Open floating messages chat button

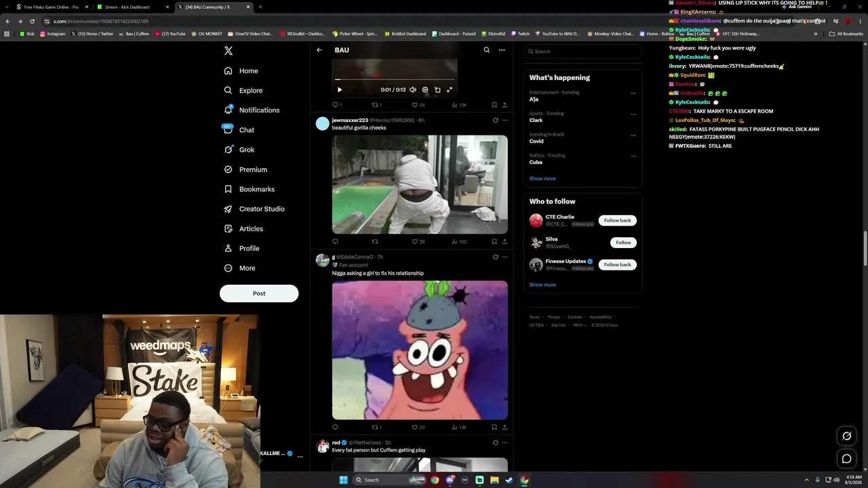pyautogui.click(x=846, y=459)
